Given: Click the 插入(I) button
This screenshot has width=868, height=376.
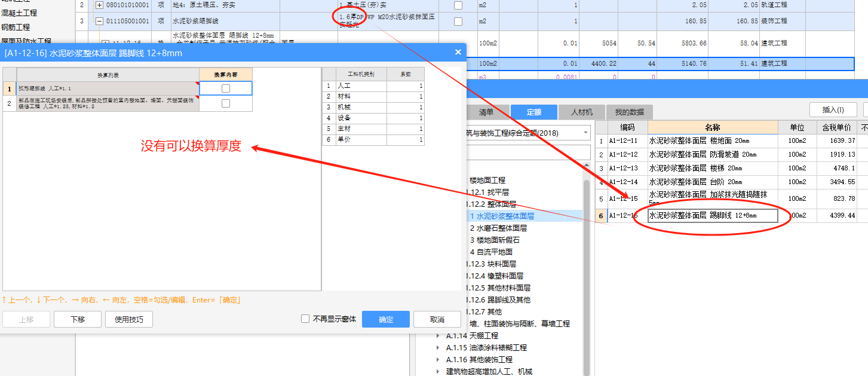Looking at the screenshot, I should pos(833,109).
